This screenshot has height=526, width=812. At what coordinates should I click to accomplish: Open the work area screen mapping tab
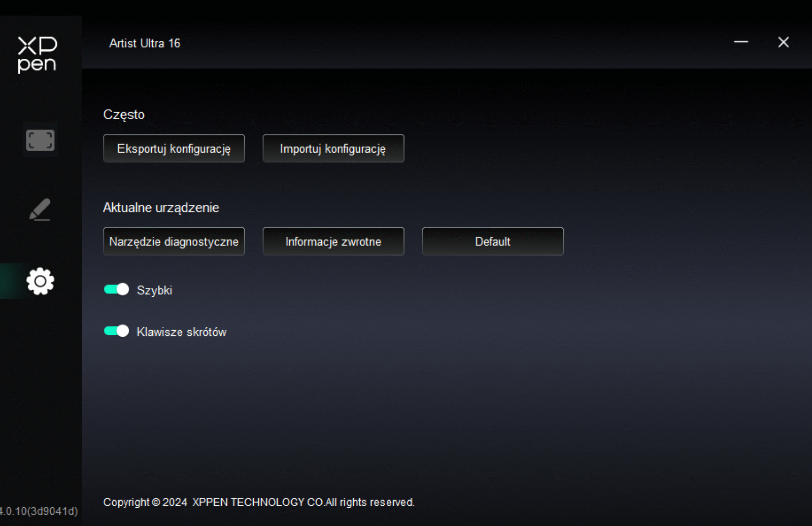point(40,140)
